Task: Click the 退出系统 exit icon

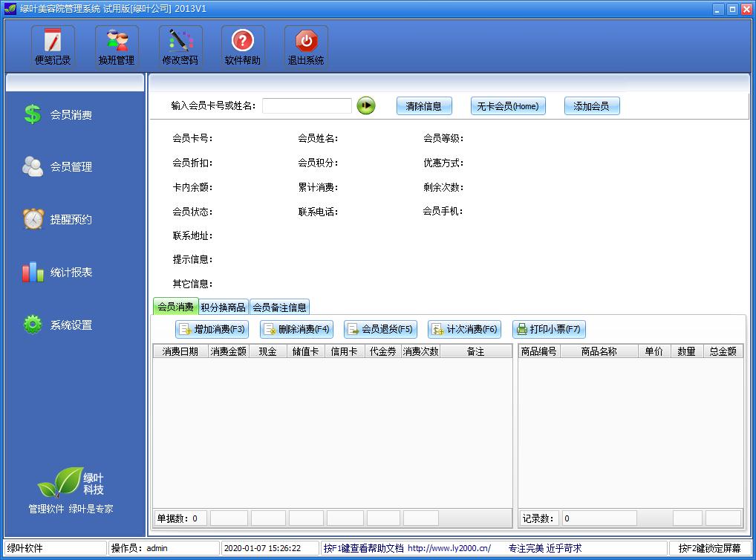Action: [x=306, y=45]
